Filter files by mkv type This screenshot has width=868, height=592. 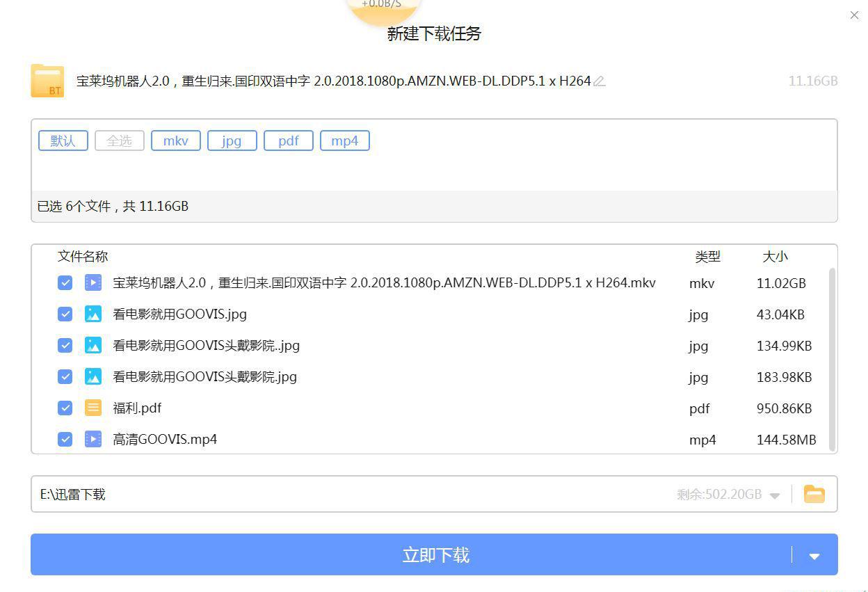point(176,141)
